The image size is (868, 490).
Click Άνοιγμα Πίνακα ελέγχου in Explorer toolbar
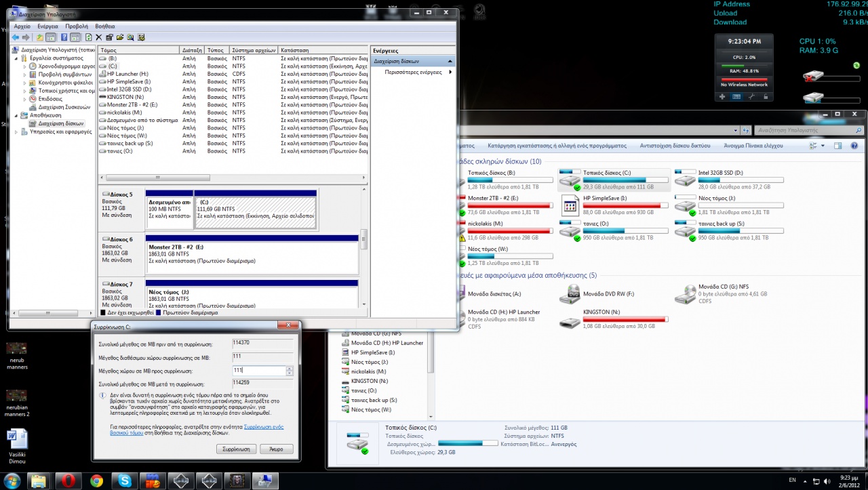[x=753, y=146]
